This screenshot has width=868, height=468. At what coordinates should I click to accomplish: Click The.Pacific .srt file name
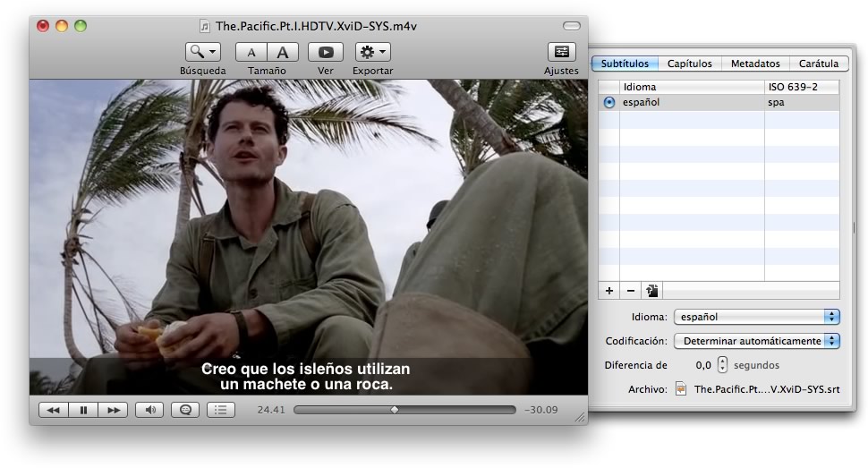click(x=767, y=389)
